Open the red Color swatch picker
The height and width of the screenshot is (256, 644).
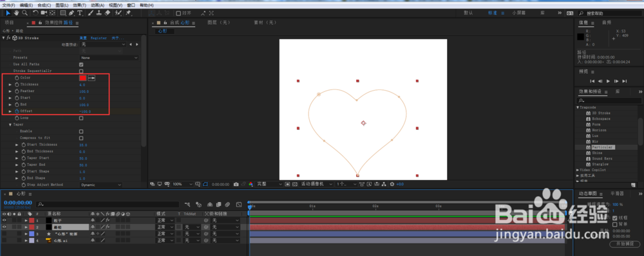(x=82, y=78)
